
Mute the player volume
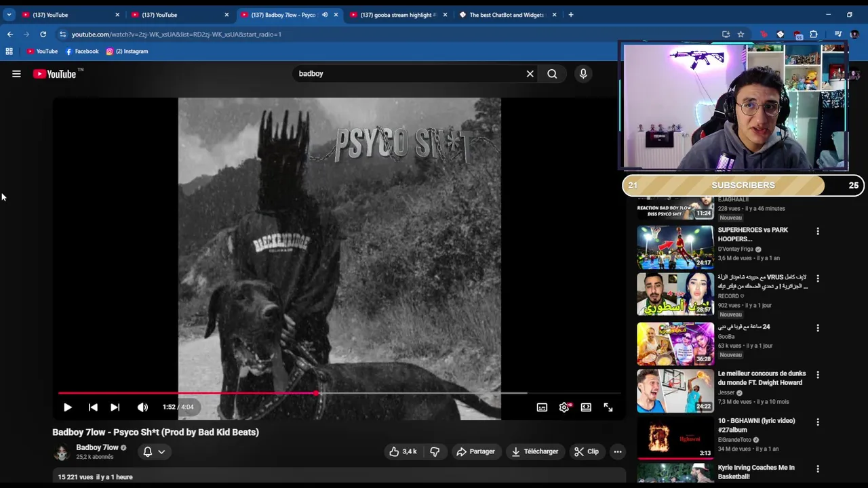[142, 407]
